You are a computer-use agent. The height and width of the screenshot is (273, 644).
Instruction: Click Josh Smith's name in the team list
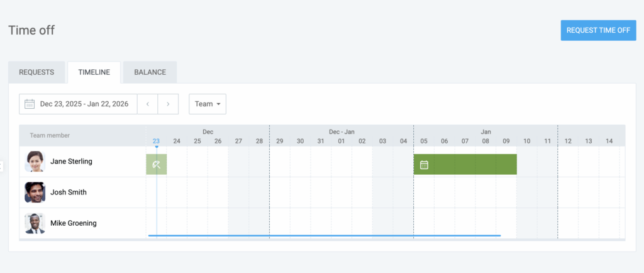[69, 192]
